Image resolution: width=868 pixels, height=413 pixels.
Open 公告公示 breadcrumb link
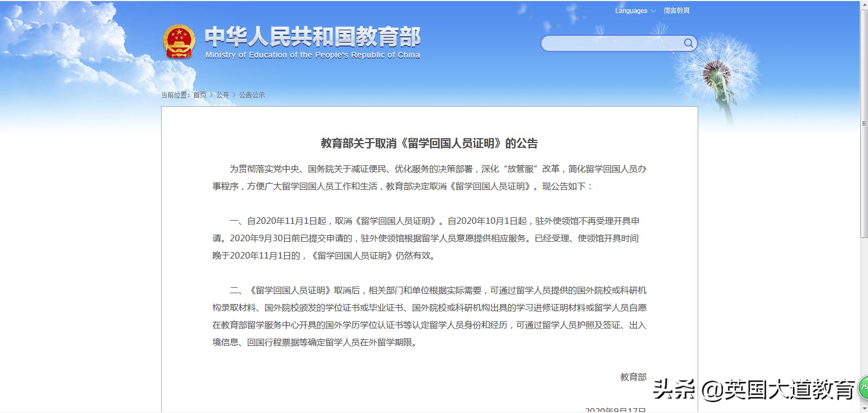[x=252, y=95]
